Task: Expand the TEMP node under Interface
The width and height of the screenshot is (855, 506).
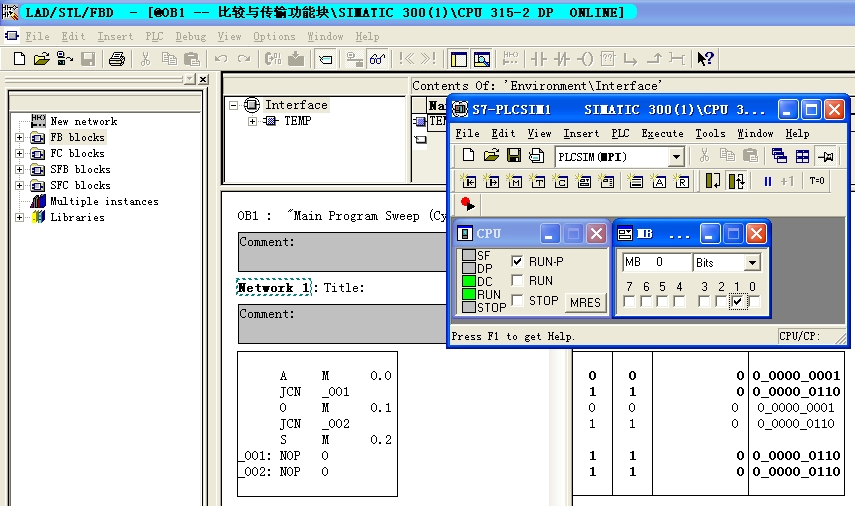Action: (x=252, y=121)
